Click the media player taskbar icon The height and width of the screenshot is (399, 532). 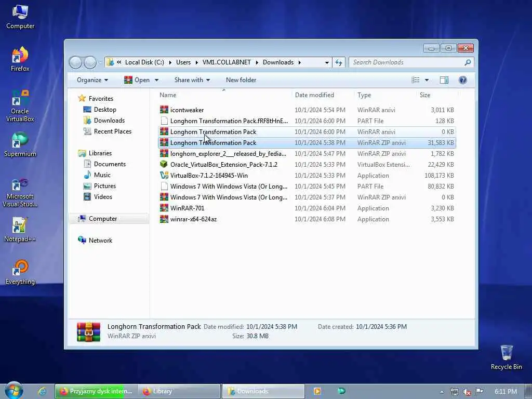tap(317, 391)
